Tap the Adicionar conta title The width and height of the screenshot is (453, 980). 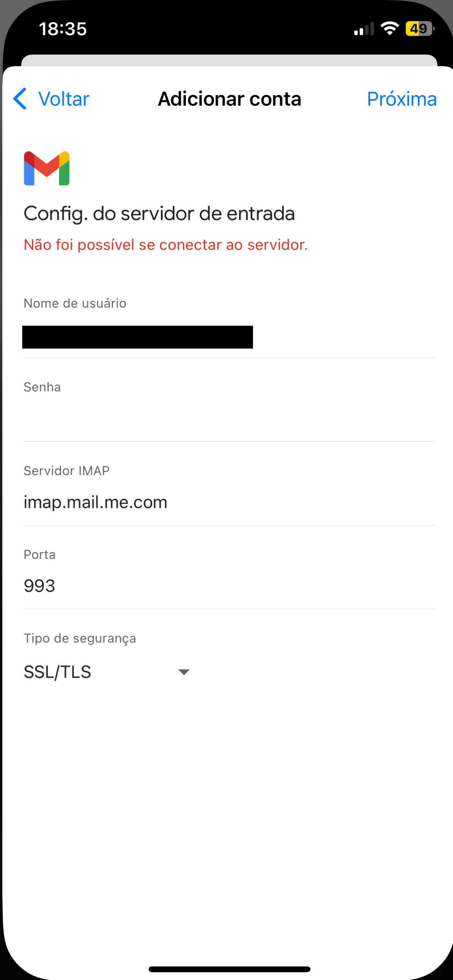pyautogui.click(x=230, y=99)
